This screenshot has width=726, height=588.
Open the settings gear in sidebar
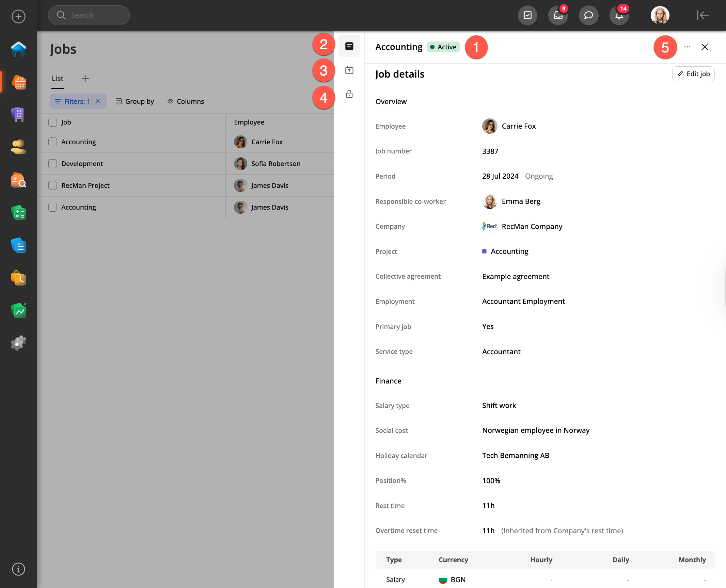18,343
